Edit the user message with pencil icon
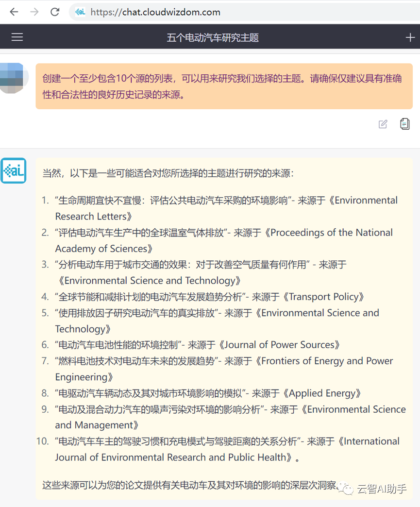 (383, 124)
